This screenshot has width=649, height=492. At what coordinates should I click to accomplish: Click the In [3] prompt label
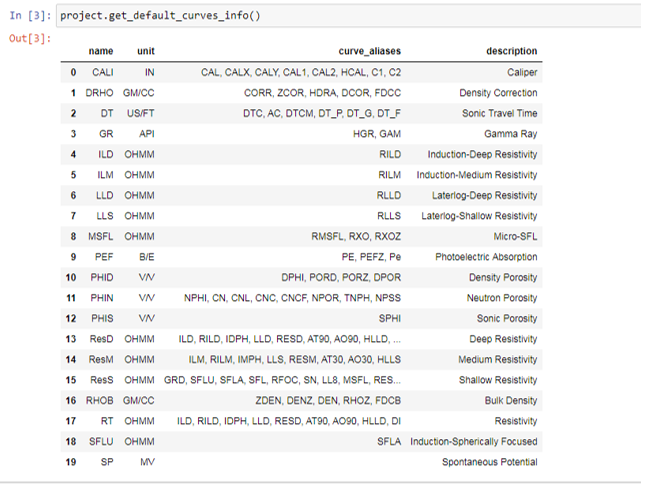[x=30, y=16]
